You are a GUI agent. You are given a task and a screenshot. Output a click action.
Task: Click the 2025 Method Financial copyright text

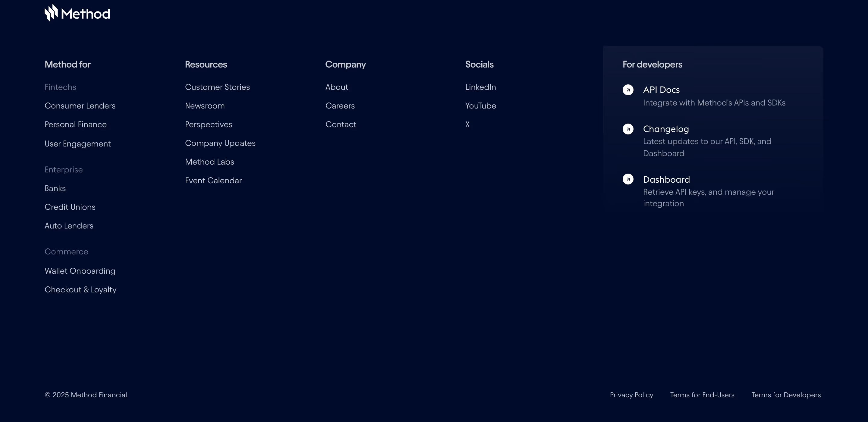tap(86, 395)
